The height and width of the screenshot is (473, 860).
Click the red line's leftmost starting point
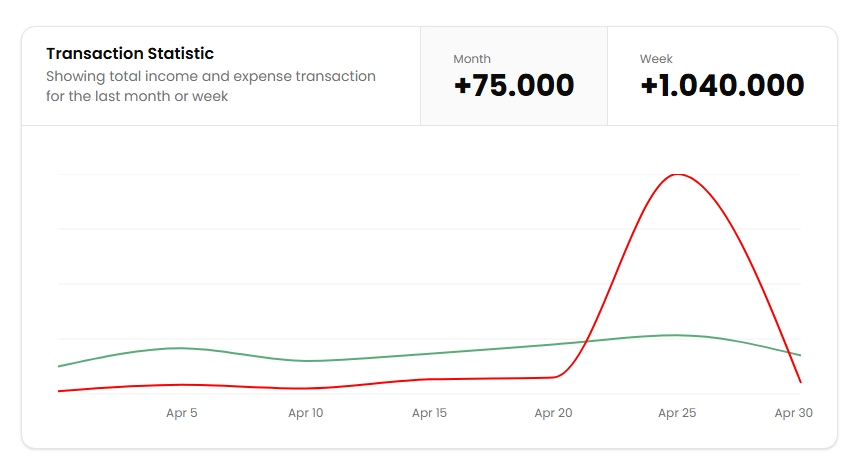pyautogui.click(x=59, y=391)
